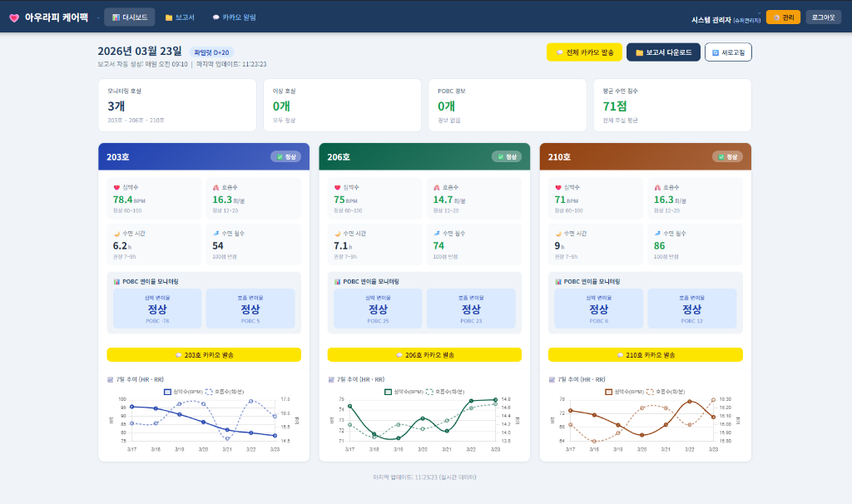852x504 pixels.
Task: Toggle the 심박수(BPM) legend in the 210호 chart
Action: pyautogui.click(x=625, y=391)
